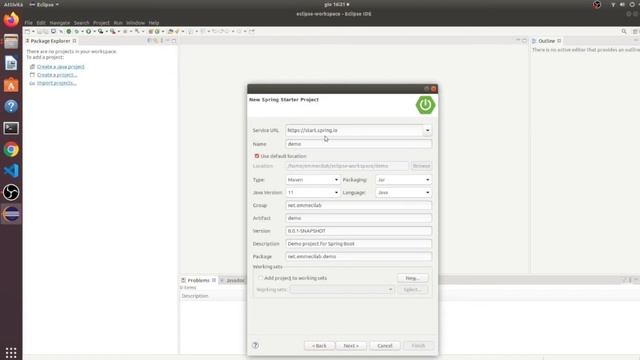Click into the Group field
Screen dimensions: 640x360
pos(358,205)
